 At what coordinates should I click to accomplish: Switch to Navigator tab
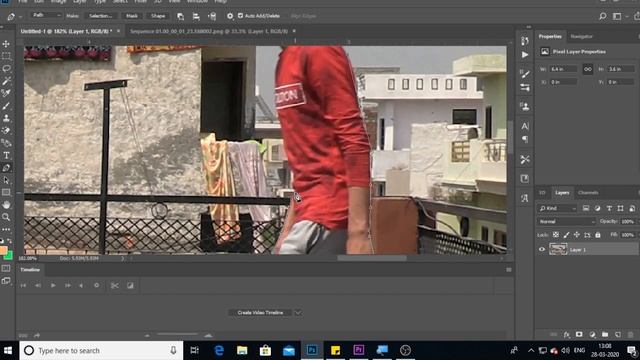[582, 36]
